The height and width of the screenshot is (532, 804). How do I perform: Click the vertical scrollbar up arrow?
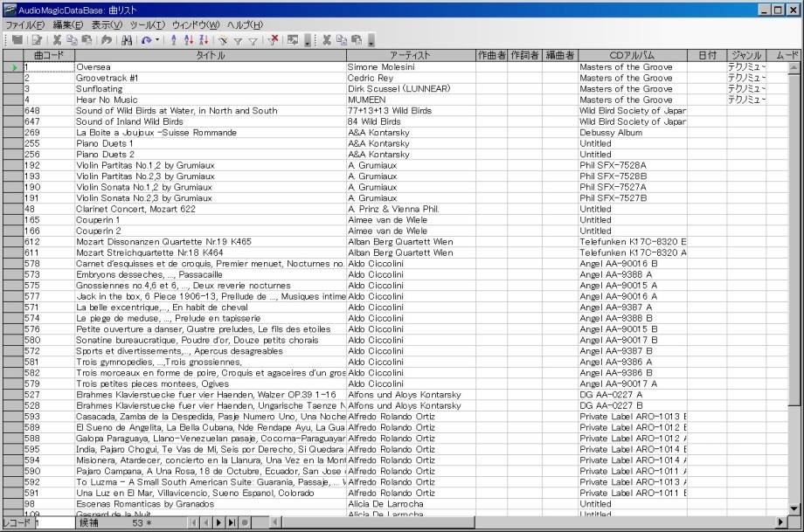[794, 67]
